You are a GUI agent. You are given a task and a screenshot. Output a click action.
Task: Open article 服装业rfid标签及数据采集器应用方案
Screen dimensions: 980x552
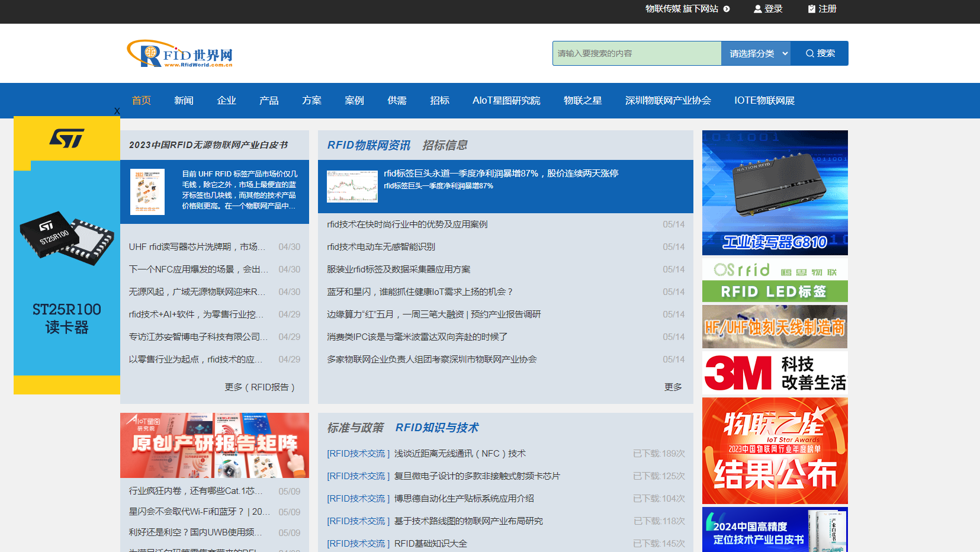[x=399, y=269]
